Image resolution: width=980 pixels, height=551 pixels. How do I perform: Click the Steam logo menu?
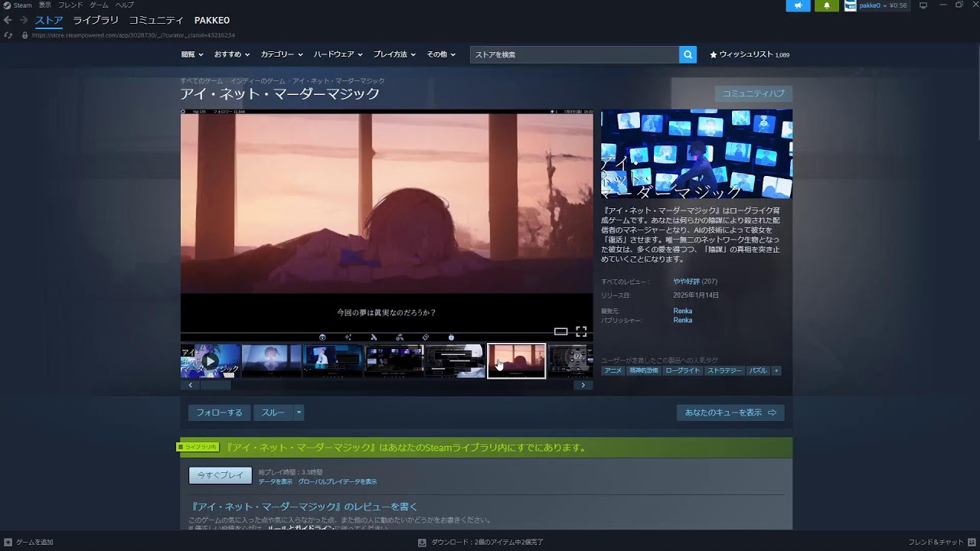coord(18,5)
